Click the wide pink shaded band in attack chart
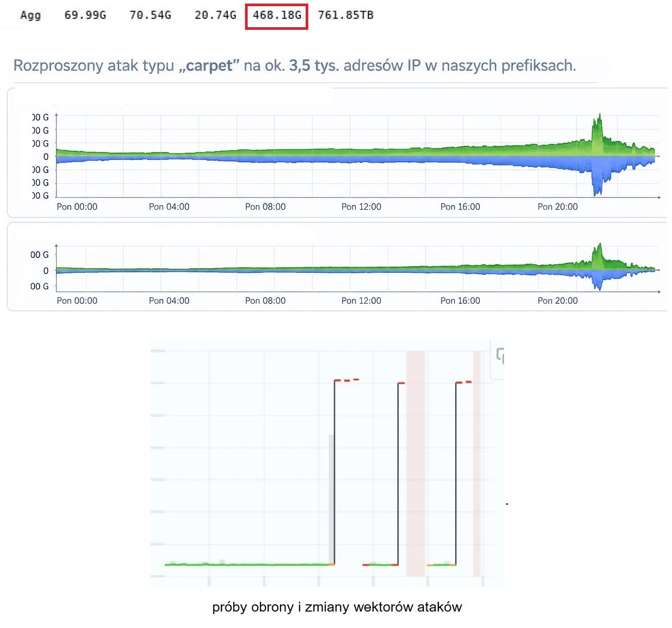Image resolution: width=672 pixels, height=628 pixels. [416, 463]
